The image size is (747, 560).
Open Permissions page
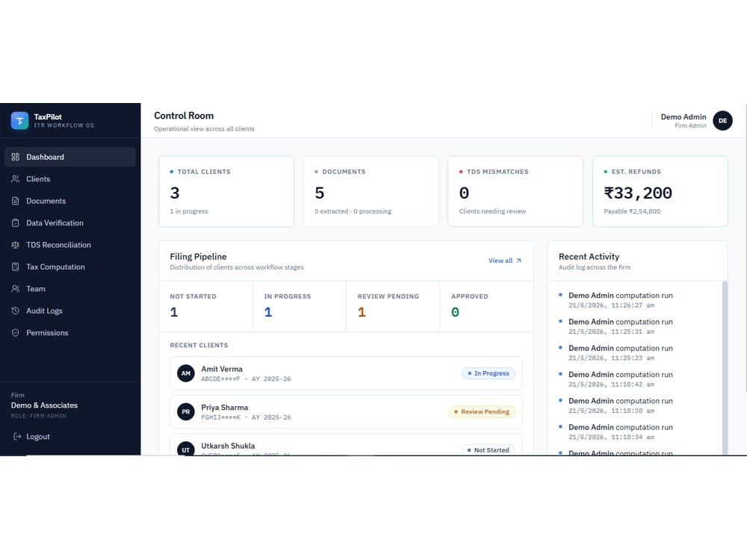tap(70, 332)
